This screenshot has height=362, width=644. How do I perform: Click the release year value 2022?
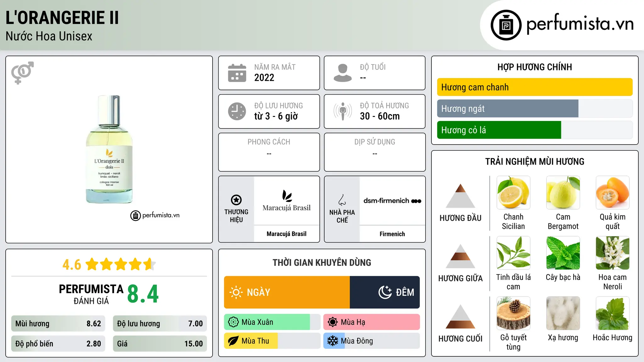pos(264,78)
